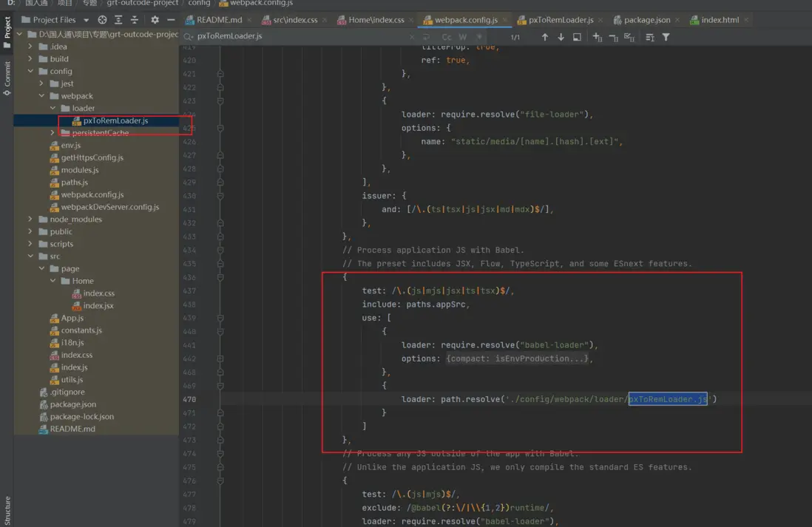Click the search filter funnel icon
Viewport: 812px width, 527px height.
[x=666, y=37]
